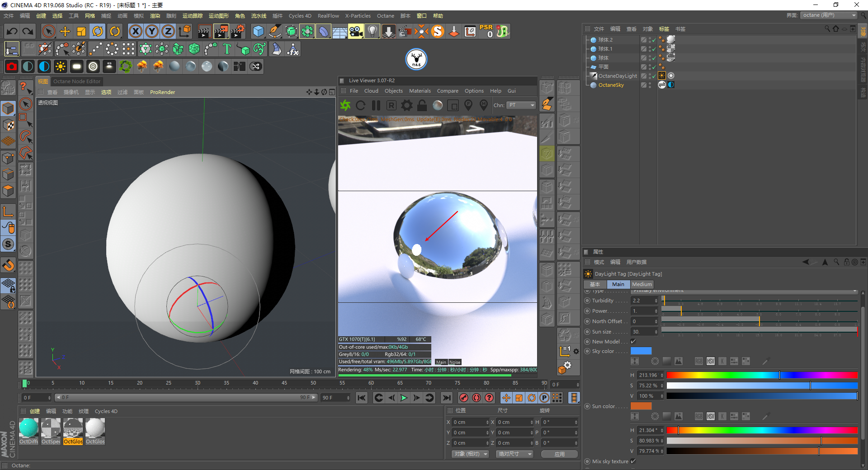Click the Sky color blue swatch
Viewport: 868px width, 470px height.
[641, 351]
